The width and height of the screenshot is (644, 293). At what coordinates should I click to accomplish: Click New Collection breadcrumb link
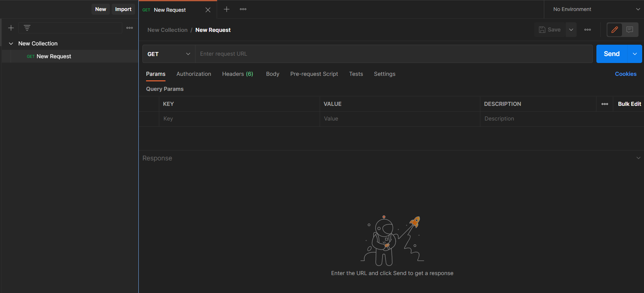point(167,30)
